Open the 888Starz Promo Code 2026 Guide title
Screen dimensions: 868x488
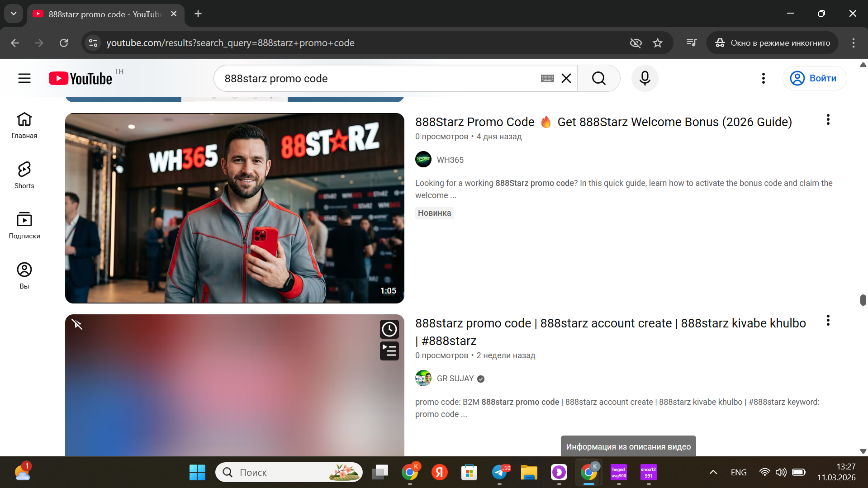pos(603,122)
